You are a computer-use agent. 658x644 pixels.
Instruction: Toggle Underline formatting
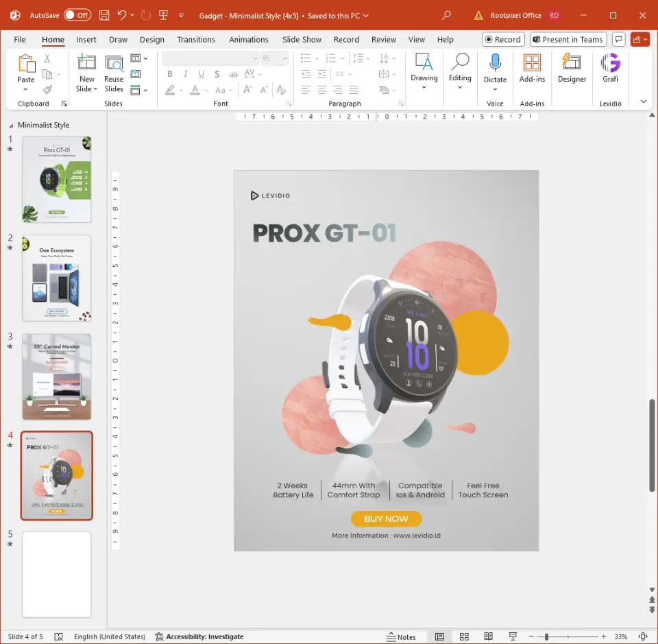tap(202, 74)
